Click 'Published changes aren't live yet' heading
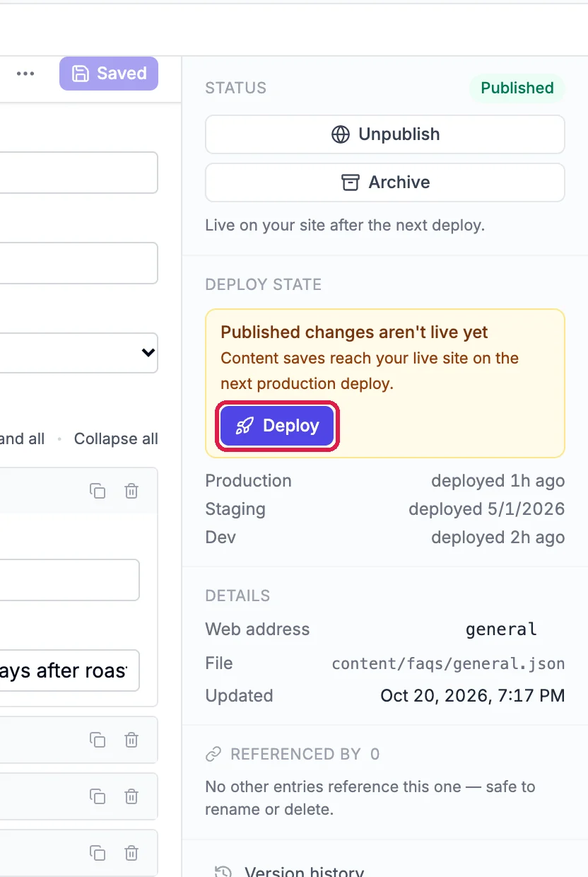This screenshot has height=877, width=588. click(354, 332)
